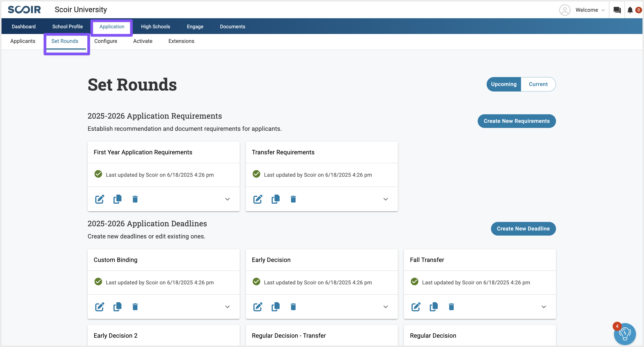Edit Custom Binding deadline
Image resolution: width=644 pixels, height=347 pixels.
point(99,307)
